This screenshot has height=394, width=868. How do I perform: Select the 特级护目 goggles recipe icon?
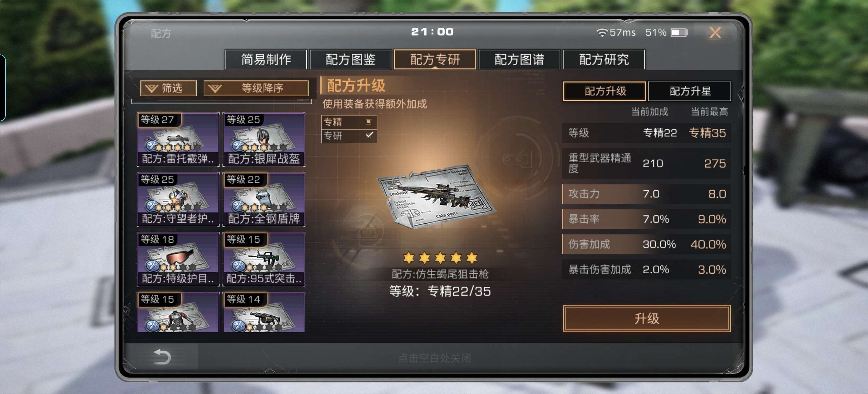pos(178,259)
